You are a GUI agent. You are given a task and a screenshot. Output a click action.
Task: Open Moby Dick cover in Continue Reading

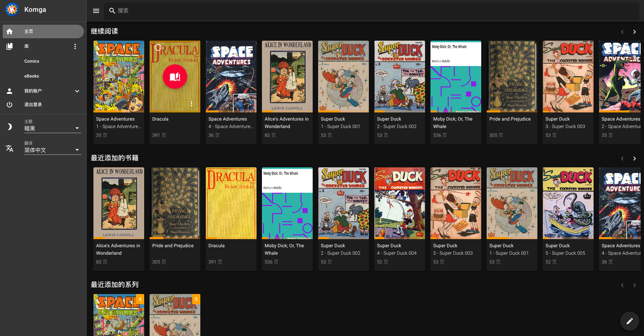pos(456,77)
